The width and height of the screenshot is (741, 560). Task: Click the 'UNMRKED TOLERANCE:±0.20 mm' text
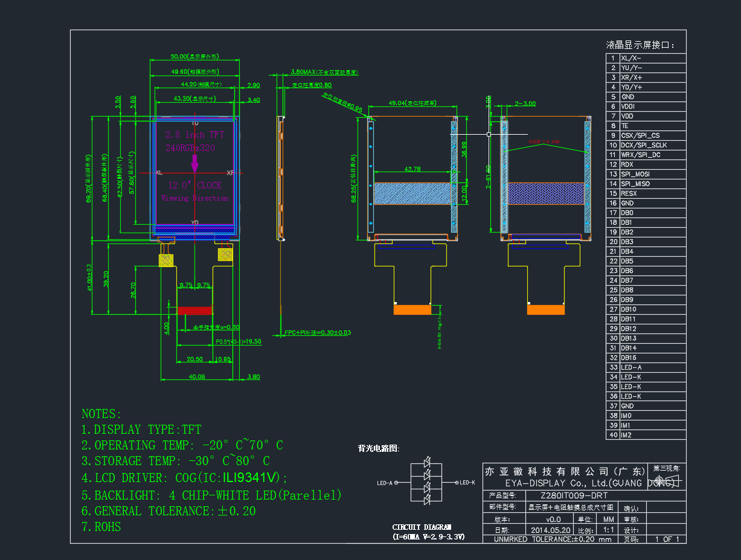pos(554,539)
